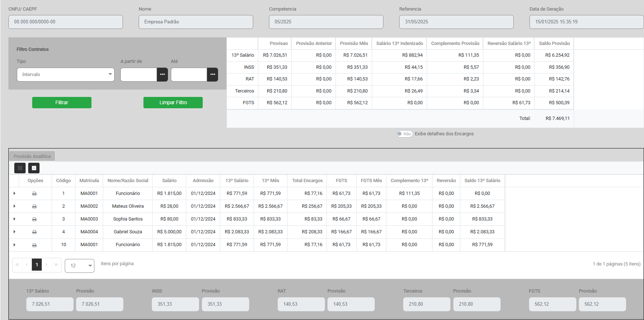Viewport: 644px width, 320px height.
Task: Open the 'Até' lookup button
Action: point(213,75)
